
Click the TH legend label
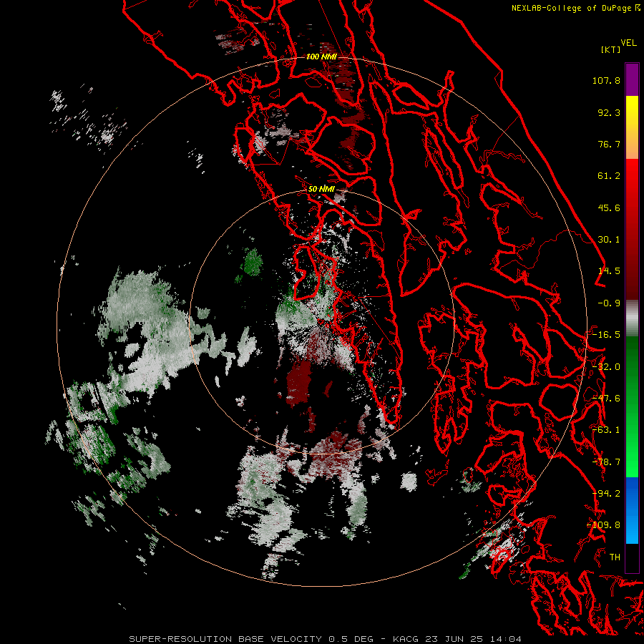click(x=615, y=557)
